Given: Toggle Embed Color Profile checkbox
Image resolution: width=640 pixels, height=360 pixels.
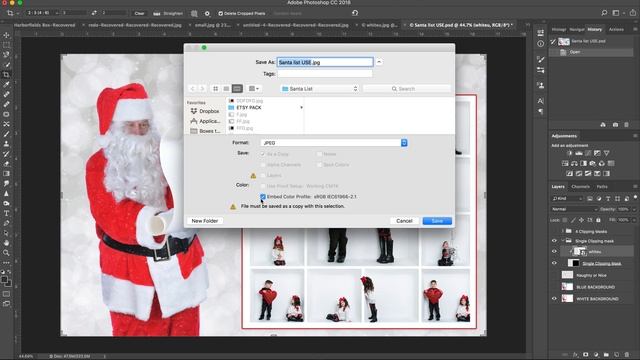Looking at the screenshot, I should pos(263,197).
